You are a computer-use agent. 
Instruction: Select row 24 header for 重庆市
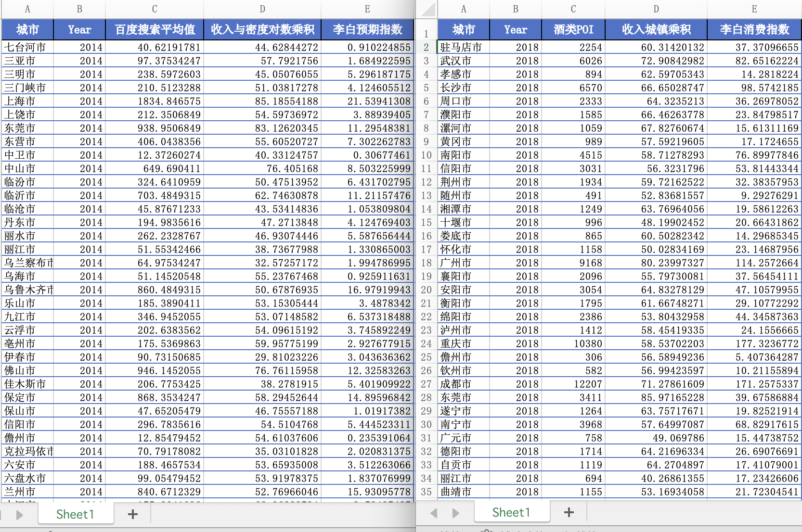427,344
